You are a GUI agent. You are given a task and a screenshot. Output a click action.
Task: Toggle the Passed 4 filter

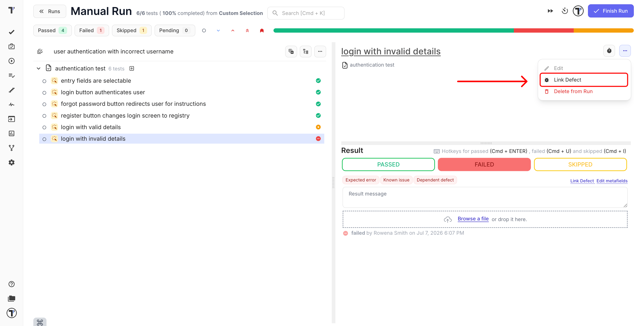[x=53, y=31]
